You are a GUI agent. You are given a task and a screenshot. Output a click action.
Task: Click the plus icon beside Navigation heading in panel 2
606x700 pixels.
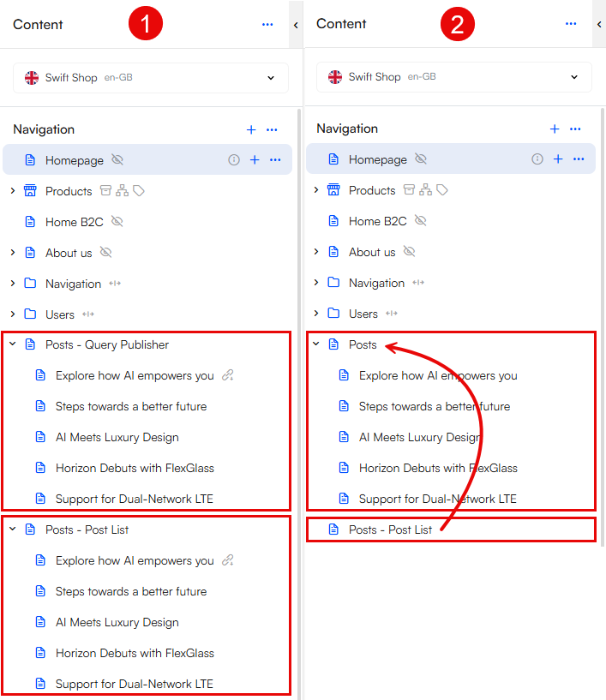[555, 129]
